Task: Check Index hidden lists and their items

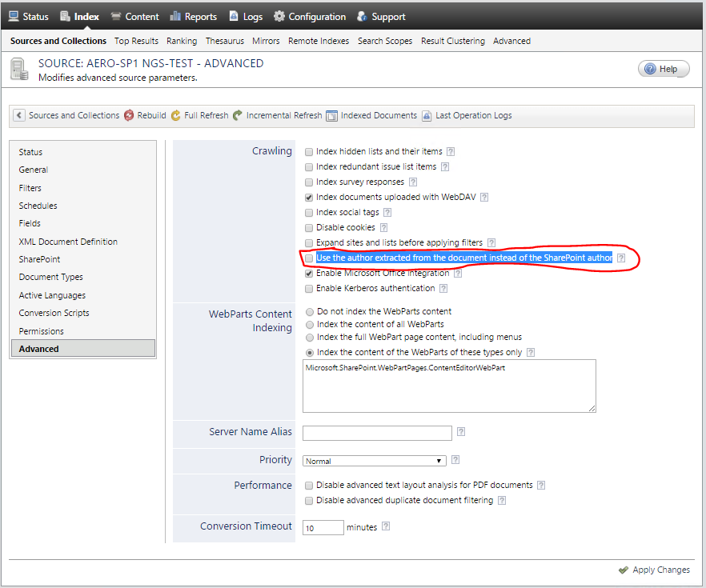Action: [309, 151]
